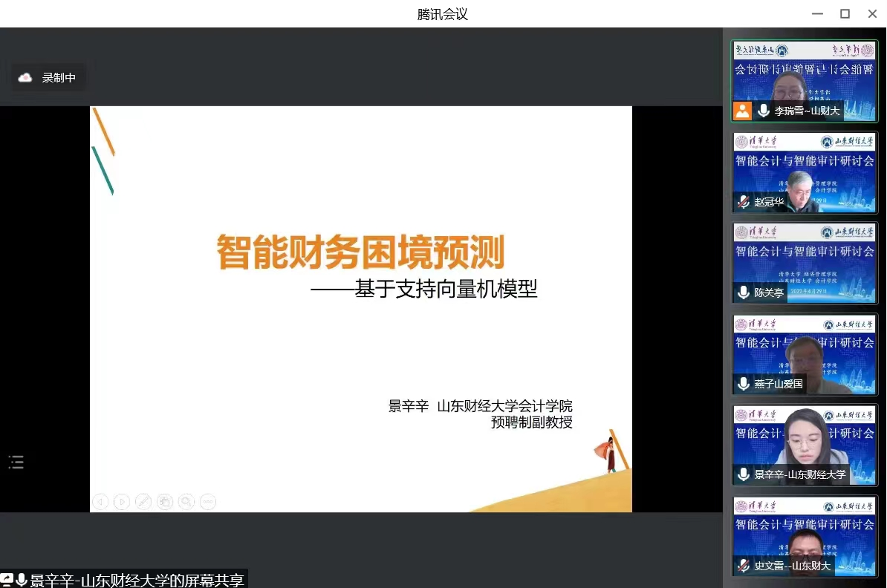Select the 史文雷--山东财大 video thumbnail
This screenshot has height=588, width=887.
(x=805, y=537)
